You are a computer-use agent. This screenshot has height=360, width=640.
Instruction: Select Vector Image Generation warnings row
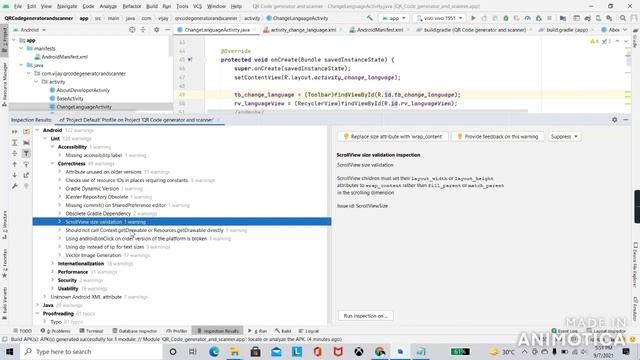click(x=182, y=255)
